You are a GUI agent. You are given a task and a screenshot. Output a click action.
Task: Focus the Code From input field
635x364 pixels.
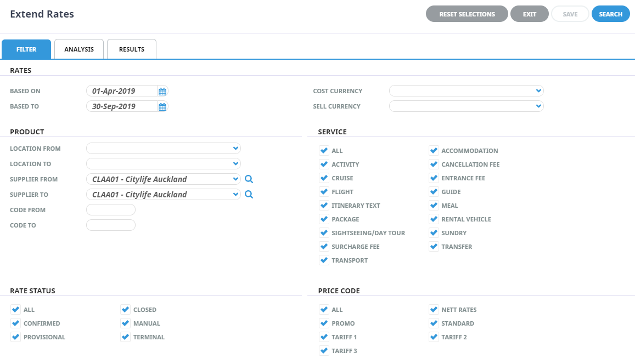[x=111, y=210]
